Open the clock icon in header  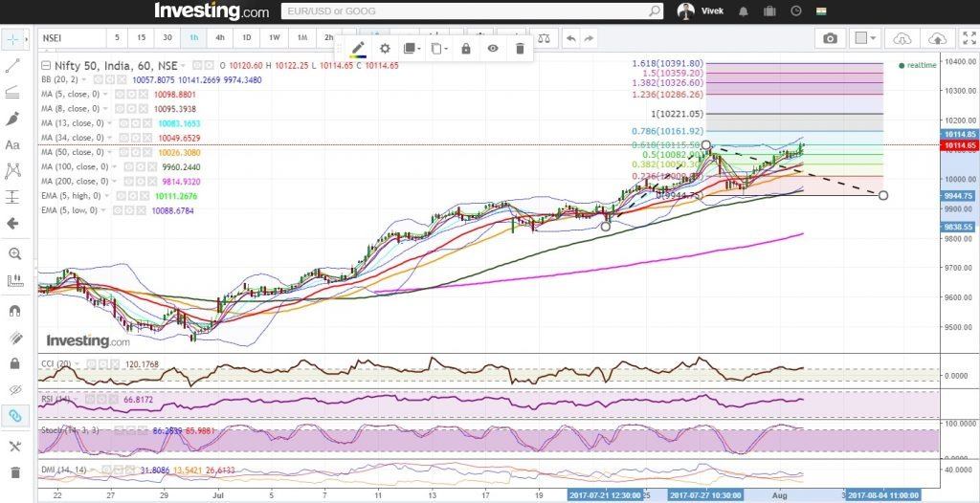[x=795, y=11]
